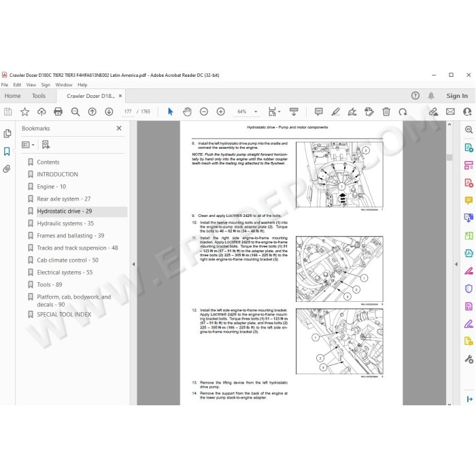The image size is (476, 476).
Task: Select Hydraulic systems - 35 bookmark
Action: click(x=65, y=224)
